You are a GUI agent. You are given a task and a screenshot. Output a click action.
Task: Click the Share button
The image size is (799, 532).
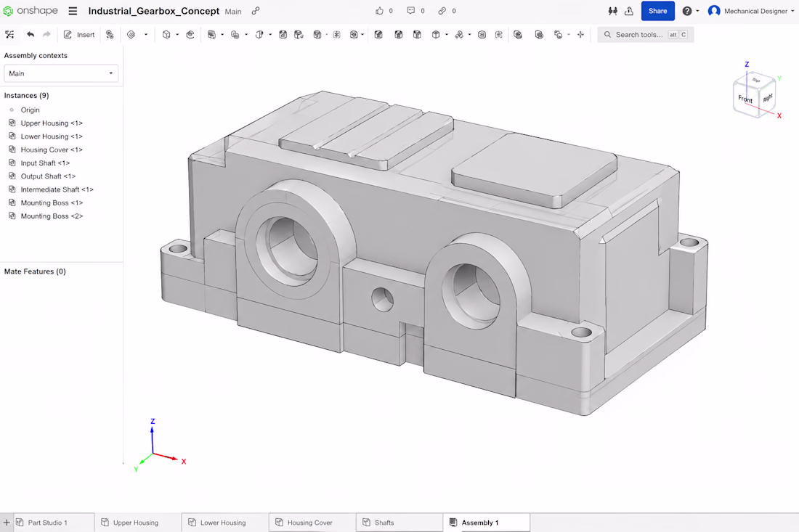(657, 11)
